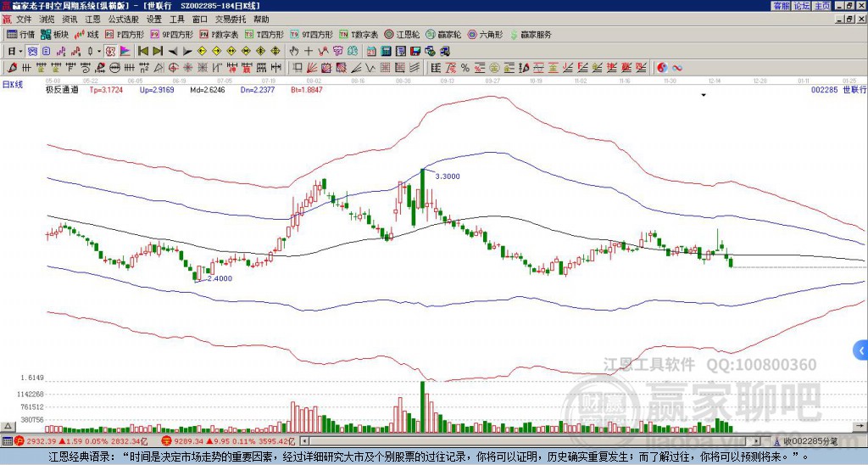Open the calendar icon
The image size is (868, 465).
pos(371,52)
